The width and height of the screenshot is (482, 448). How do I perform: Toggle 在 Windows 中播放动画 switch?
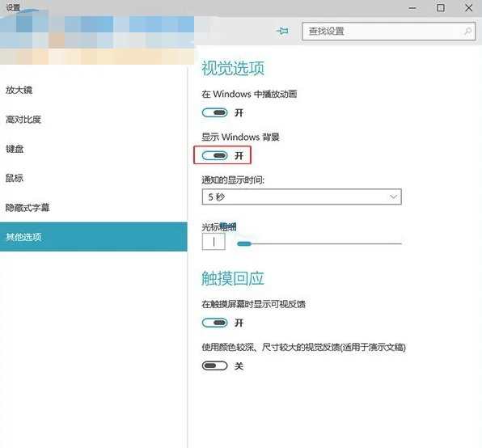click(214, 112)
